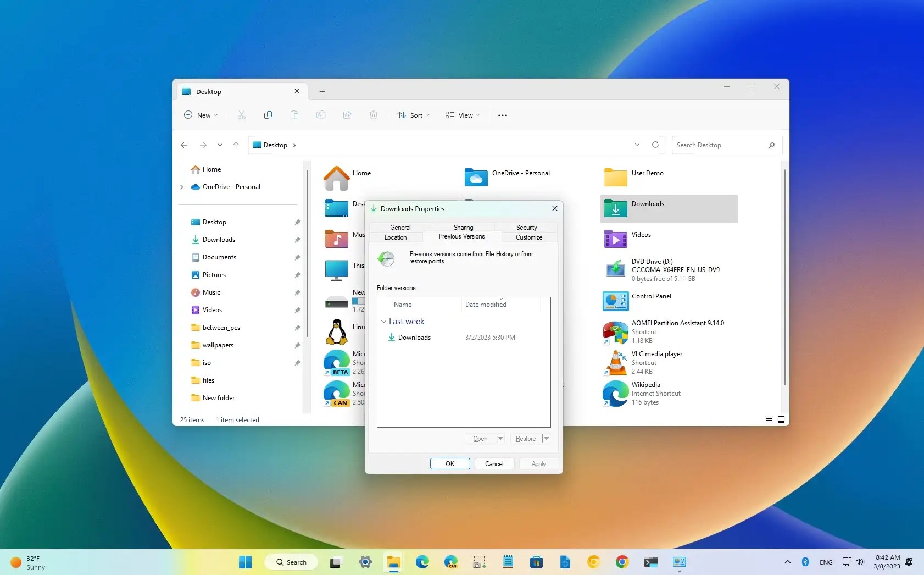Apply changes in Downloads Properties
Screen dimensions: 924x575
tap(538, 463)
